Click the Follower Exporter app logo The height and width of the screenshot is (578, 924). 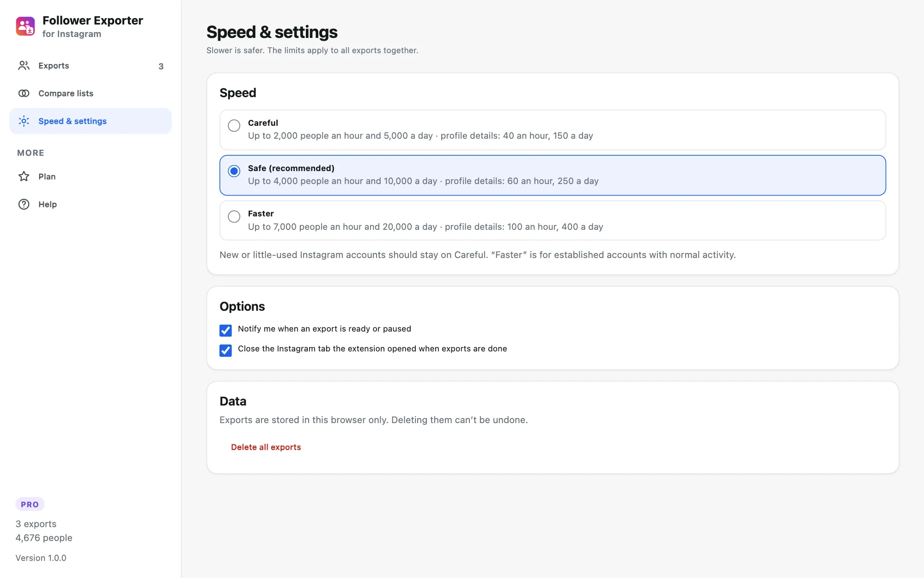[25, 26]
